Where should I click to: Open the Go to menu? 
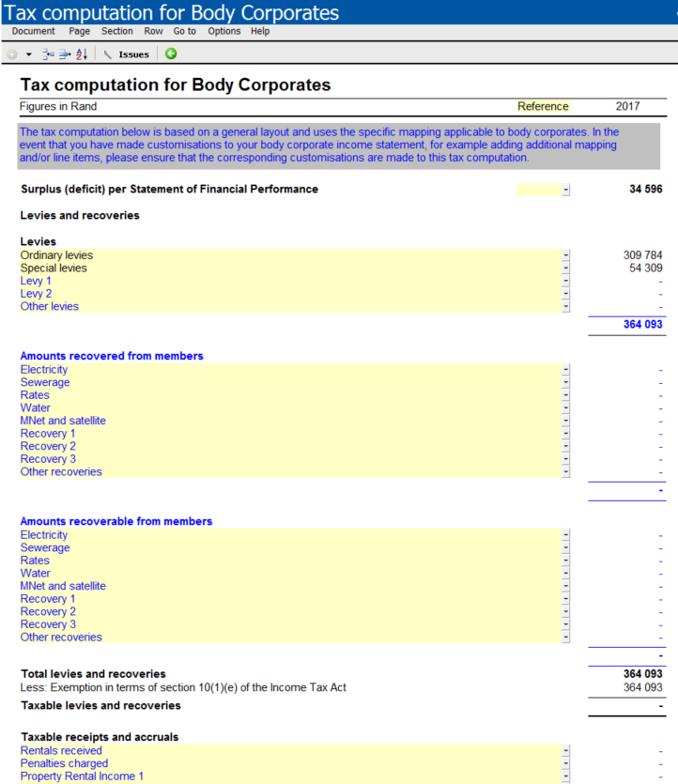[184, 31]
